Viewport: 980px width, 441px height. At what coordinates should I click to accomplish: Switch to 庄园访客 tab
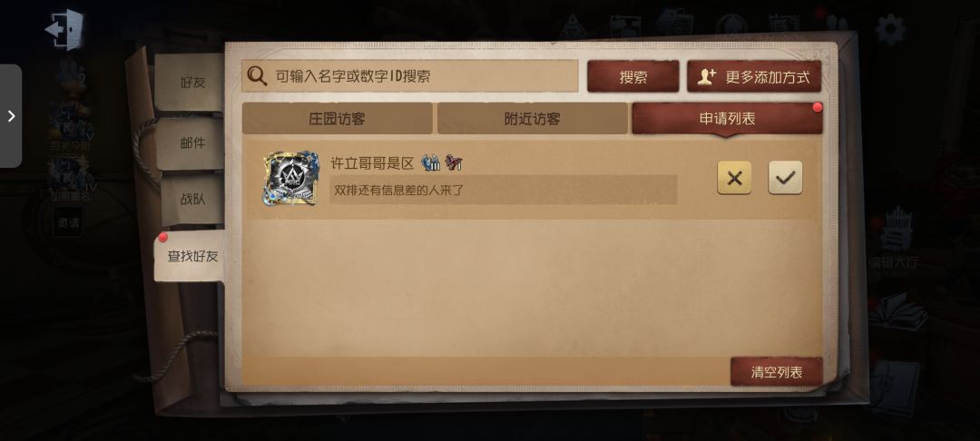[x=337, y=119]
